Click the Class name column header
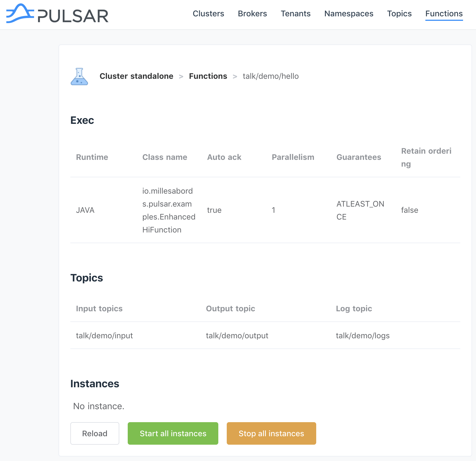This screenshot has height=461, width=476. [x=165, y=157]
